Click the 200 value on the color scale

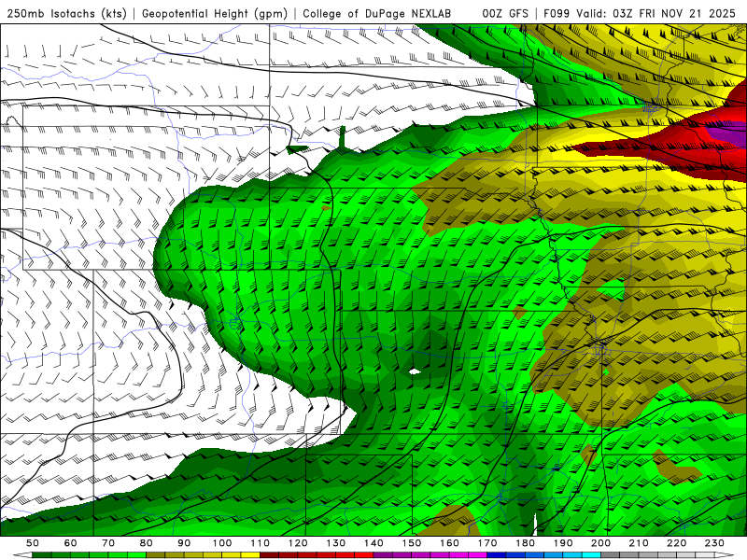click(x=601, y=543)
